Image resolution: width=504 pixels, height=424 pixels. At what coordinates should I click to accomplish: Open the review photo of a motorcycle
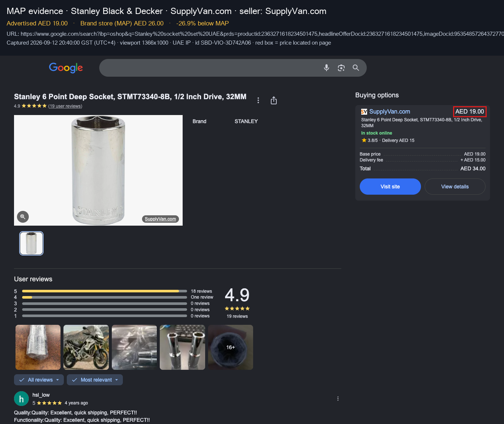coord(86,347)
